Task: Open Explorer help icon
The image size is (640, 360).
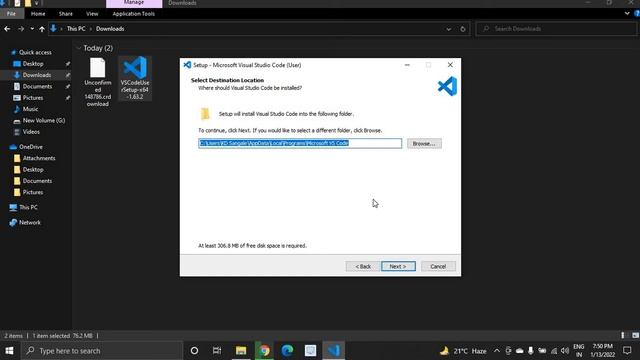Action: coord(637,13)
